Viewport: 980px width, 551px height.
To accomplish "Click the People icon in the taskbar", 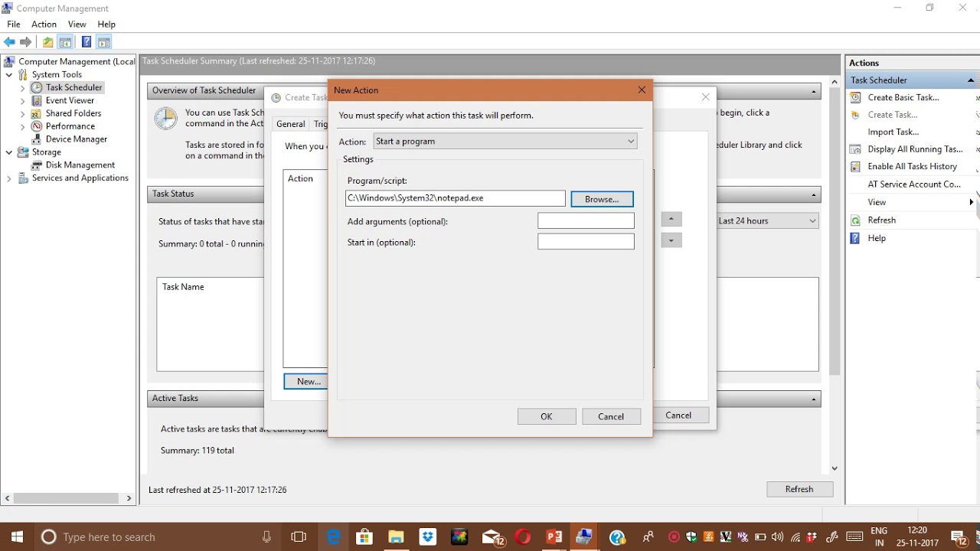I will coord(648,537).
